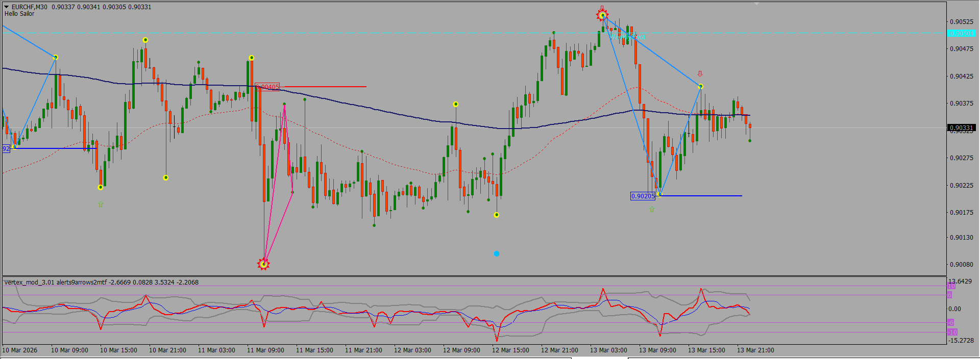Click the purple level 6 tag in indicator
This screenshot has height=359, width=980.
pos(949,295)
